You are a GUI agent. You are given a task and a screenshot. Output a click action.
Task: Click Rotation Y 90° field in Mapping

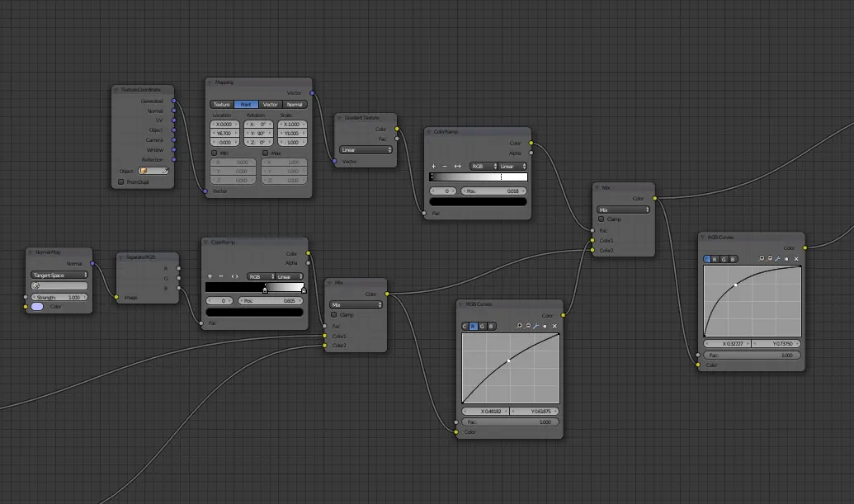coord(259,134)
